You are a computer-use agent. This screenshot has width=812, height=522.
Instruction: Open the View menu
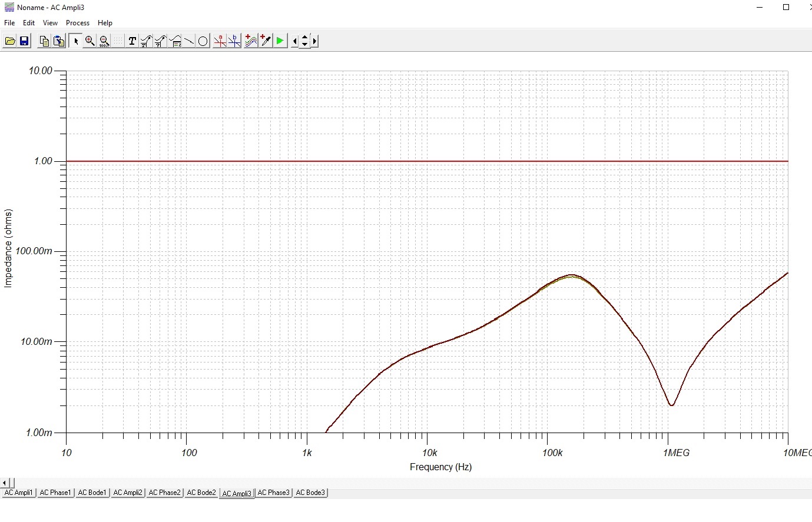[x=50, y=23]
